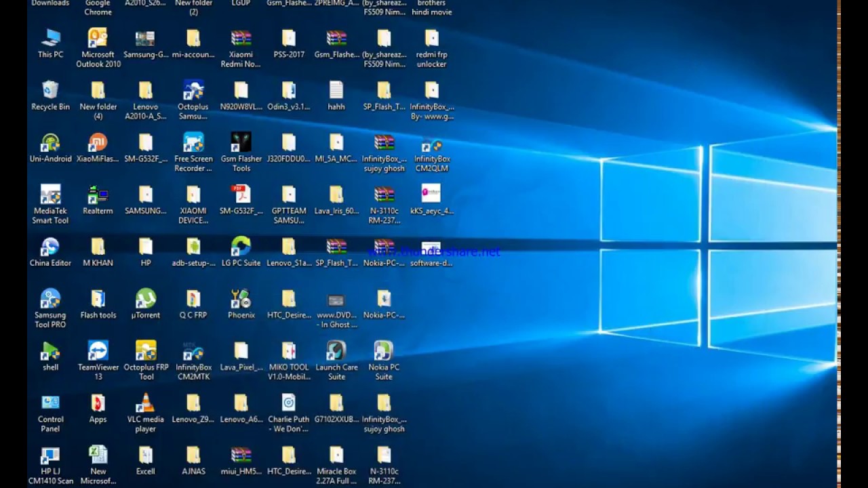868x488 pixels.
Task: Select the Recycle Bin icon
Action: pos(50,96)
